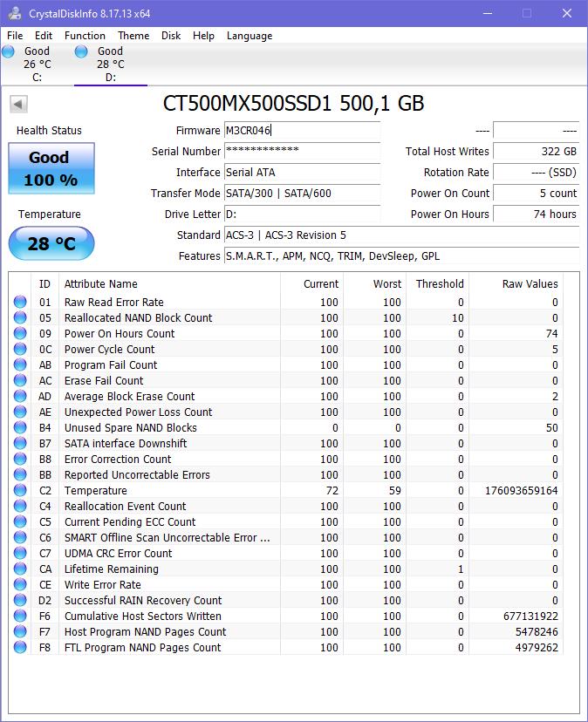
Task: Close the CrystalDiskInfo window
Action: (x=567, y=13)
